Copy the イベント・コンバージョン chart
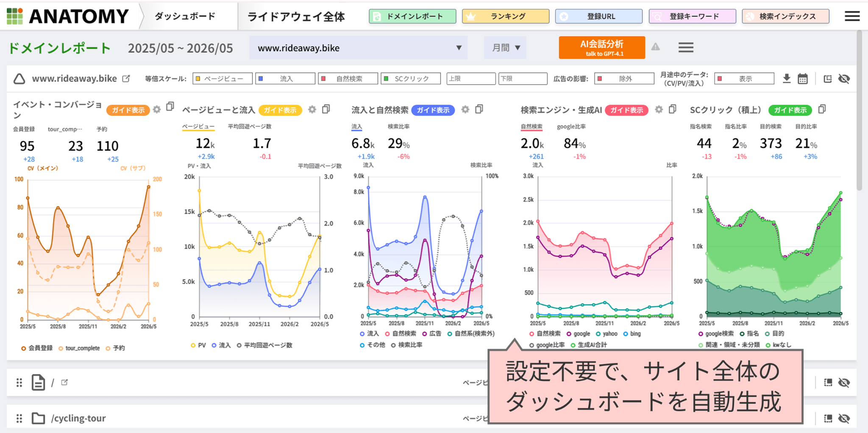Screen dimensions: 868x433 170,106
